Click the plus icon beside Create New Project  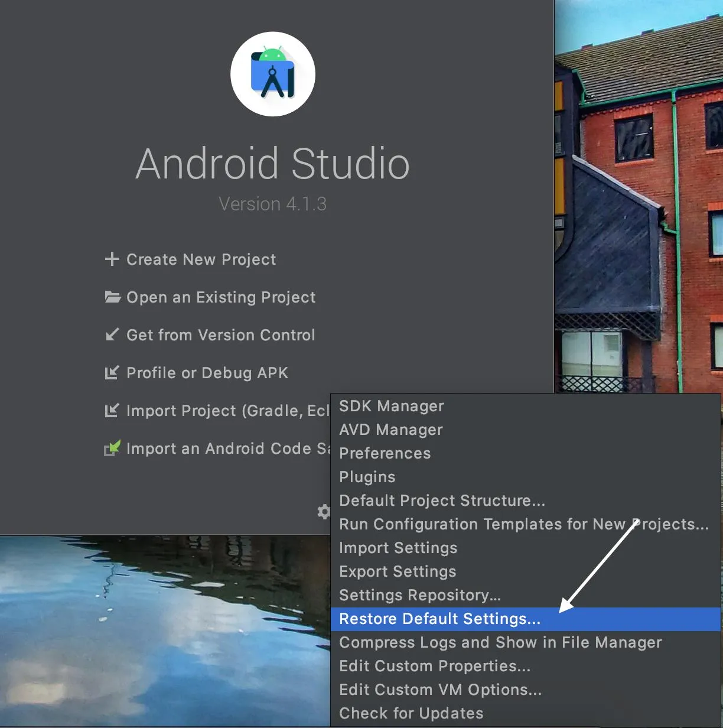[112, 259]
